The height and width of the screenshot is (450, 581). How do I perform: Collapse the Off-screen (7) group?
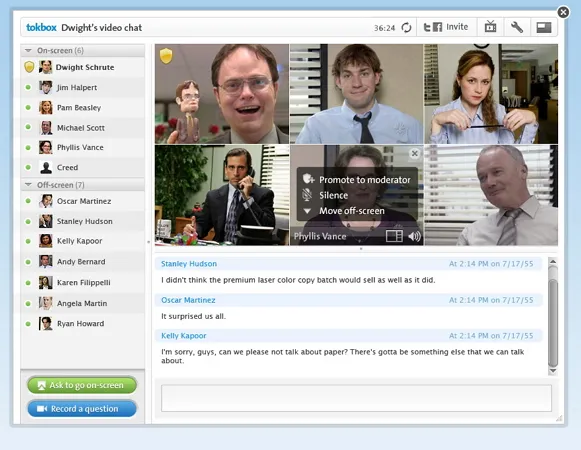coord(28,185)
